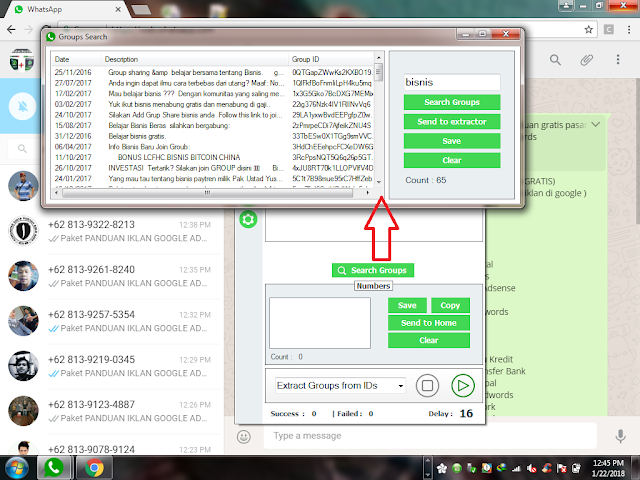Click the Search Groups button with magnifier in extractor
Viewport: 640px width, 480px height.
click(373, 270)
